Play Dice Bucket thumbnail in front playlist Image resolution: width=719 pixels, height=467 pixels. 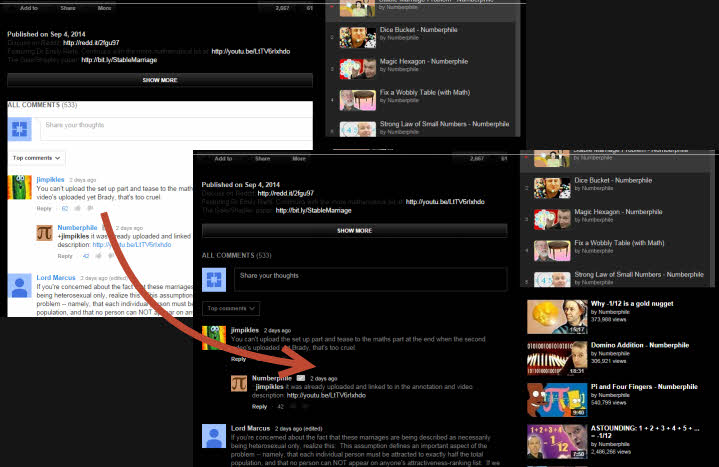click(x=552, y=188)
